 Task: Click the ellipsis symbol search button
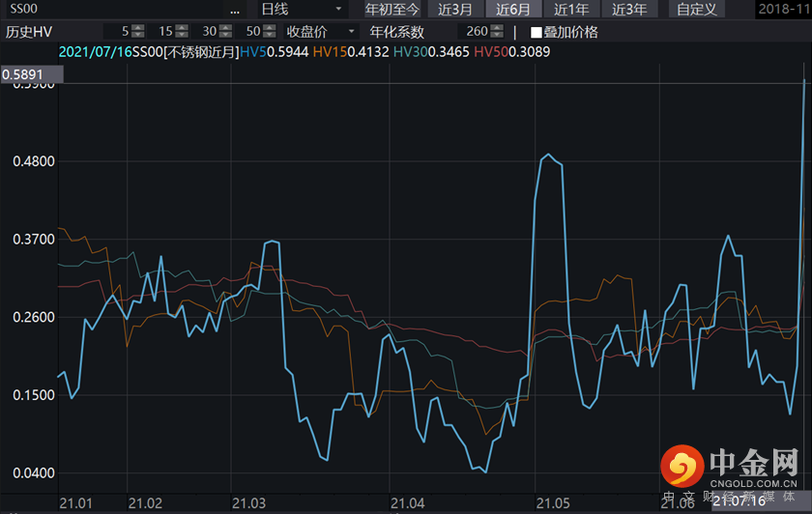click(x=236, y=10)
